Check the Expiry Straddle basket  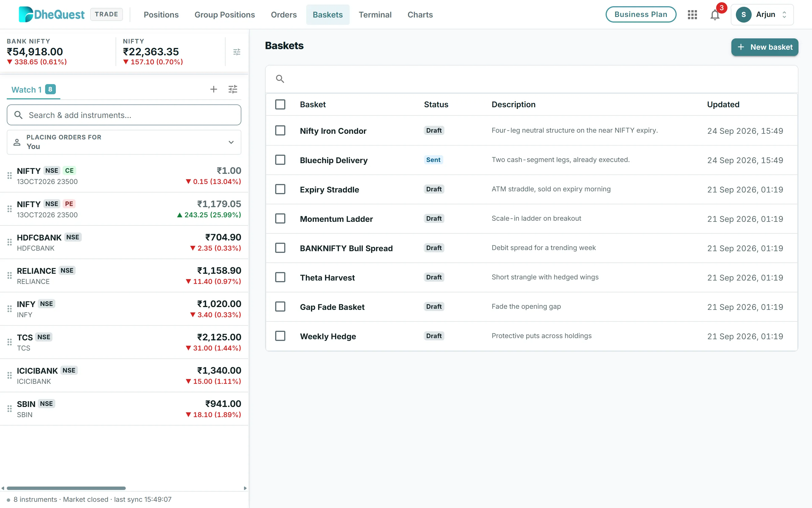pos(280,189)
